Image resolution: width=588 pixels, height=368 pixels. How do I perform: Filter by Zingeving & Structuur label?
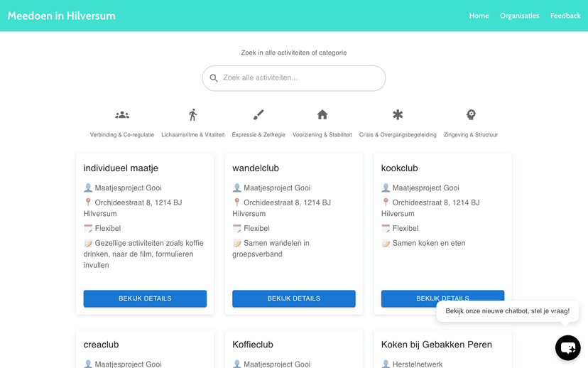pos(471,135)
